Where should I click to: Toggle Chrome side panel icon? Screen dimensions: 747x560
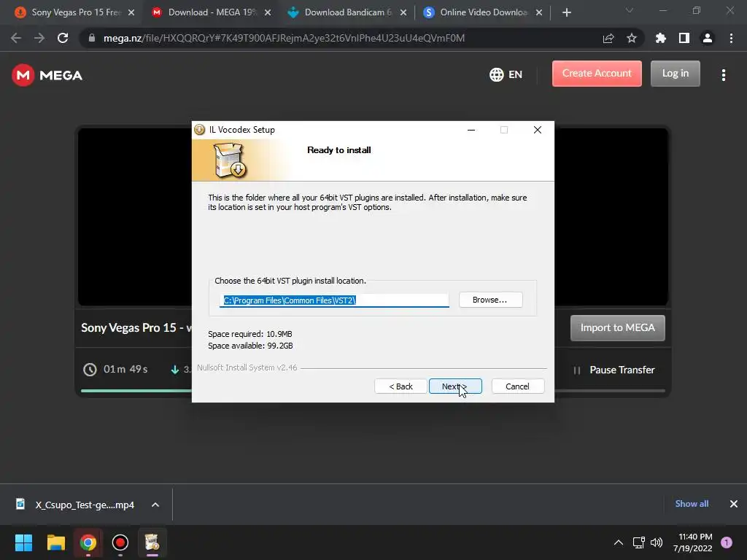coord(684,38)
